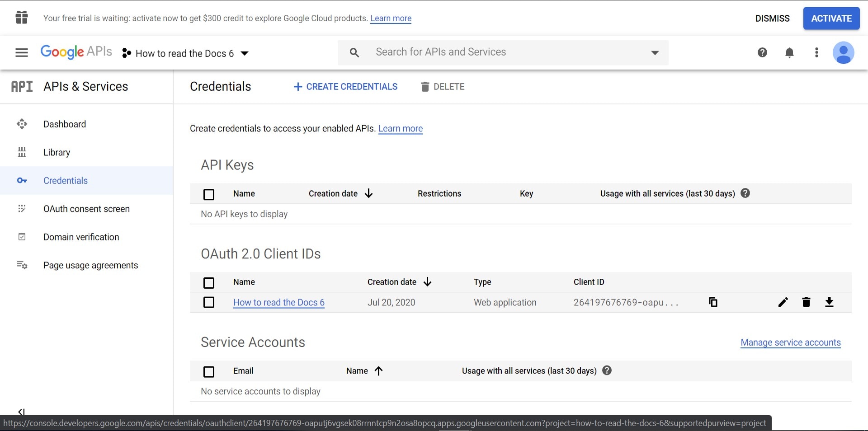Activate the free trial
The height and width of the screenshot is (431, 868).
831,18
